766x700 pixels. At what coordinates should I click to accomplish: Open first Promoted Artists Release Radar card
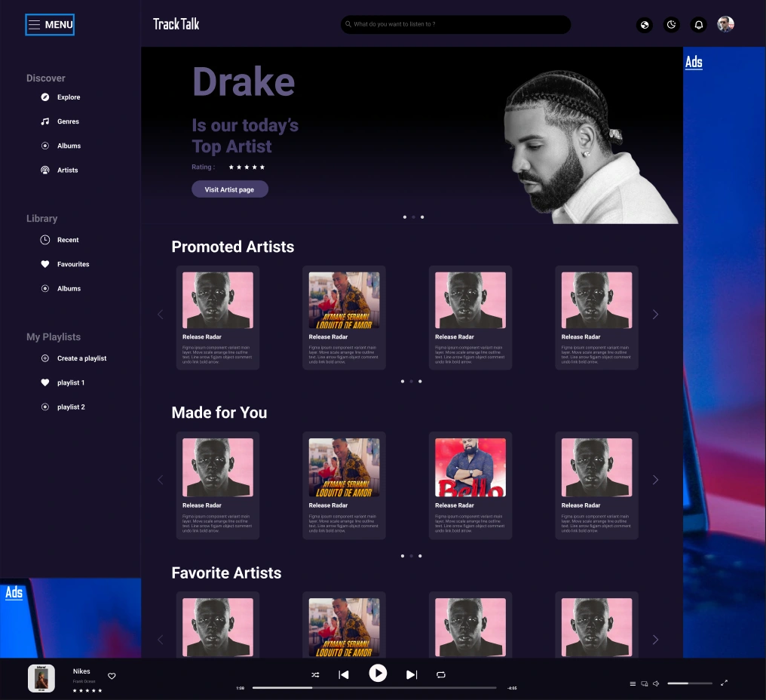[x=218, y=318]
